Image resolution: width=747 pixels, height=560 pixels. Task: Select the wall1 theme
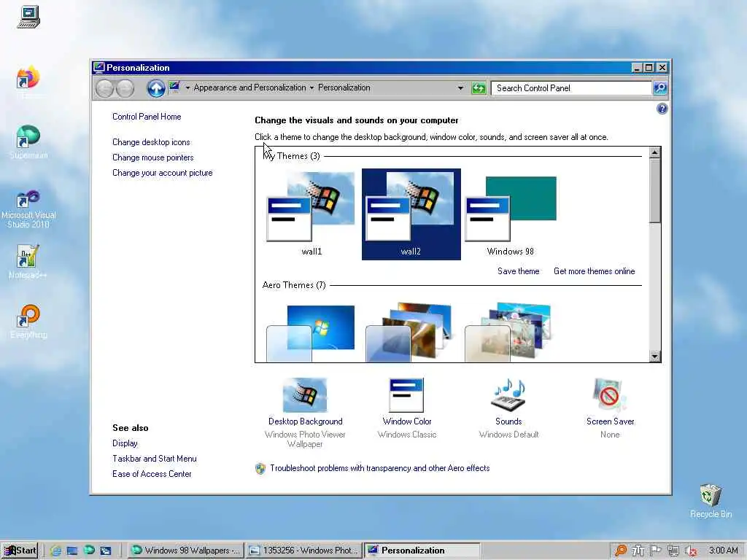pos(311,214)
